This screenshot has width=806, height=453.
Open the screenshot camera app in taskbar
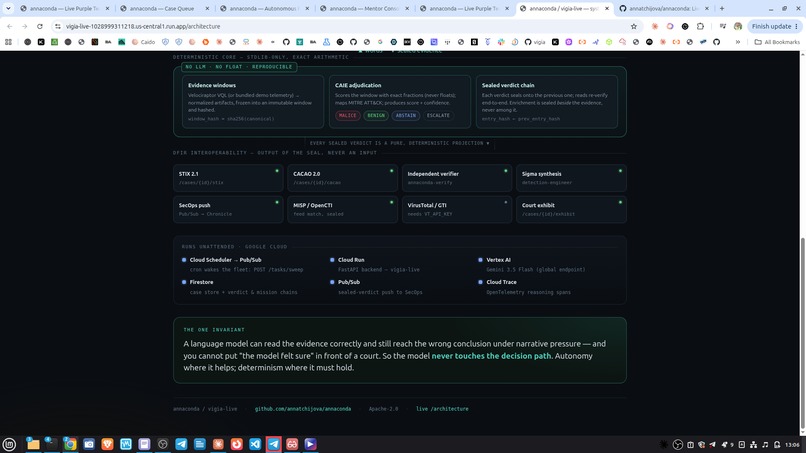[x=88, y=444]
